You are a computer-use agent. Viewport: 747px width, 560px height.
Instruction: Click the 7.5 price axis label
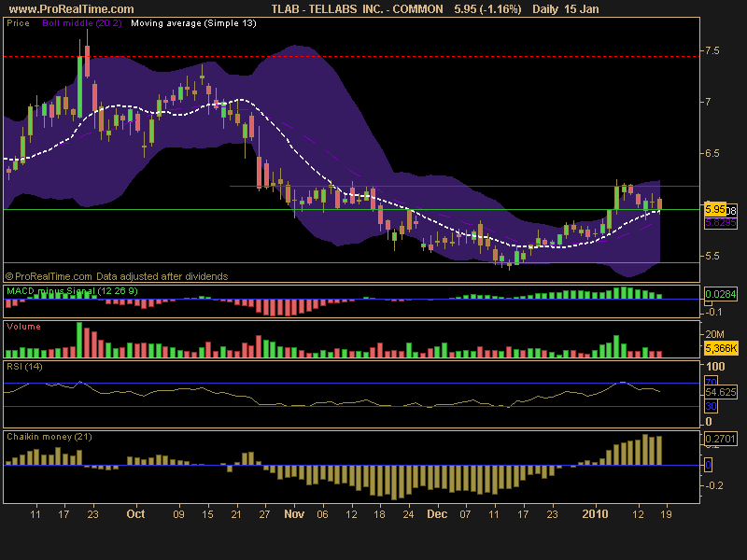coord(712,50)
